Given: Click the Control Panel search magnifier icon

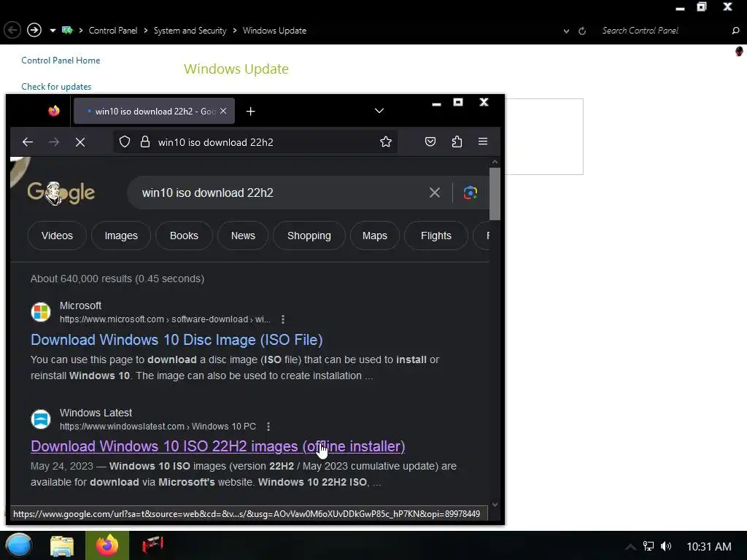Looking at the screenshot, I should coord(735,31).
